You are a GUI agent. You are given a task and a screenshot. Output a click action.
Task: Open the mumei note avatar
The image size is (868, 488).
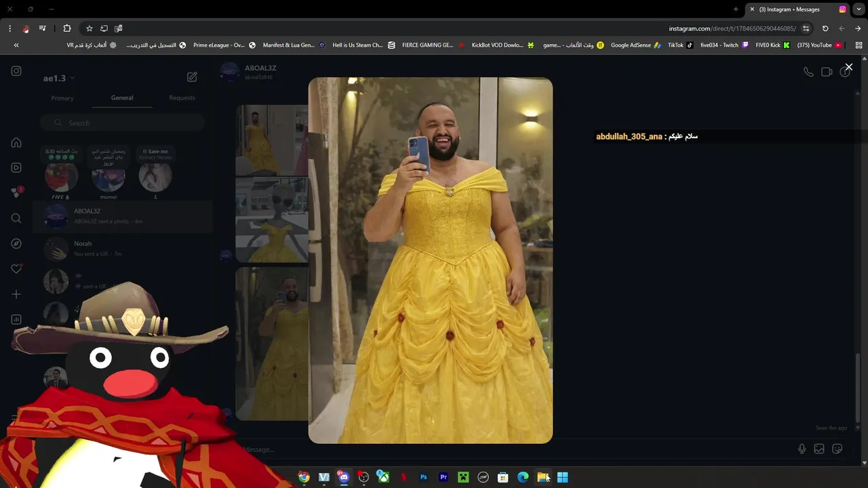click(x=108, y=178)
